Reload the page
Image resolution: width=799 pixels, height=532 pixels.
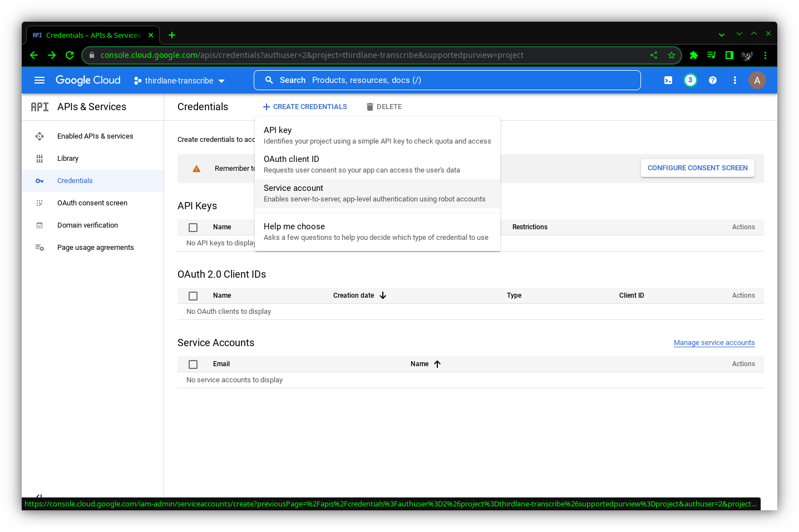coord(70,55)
